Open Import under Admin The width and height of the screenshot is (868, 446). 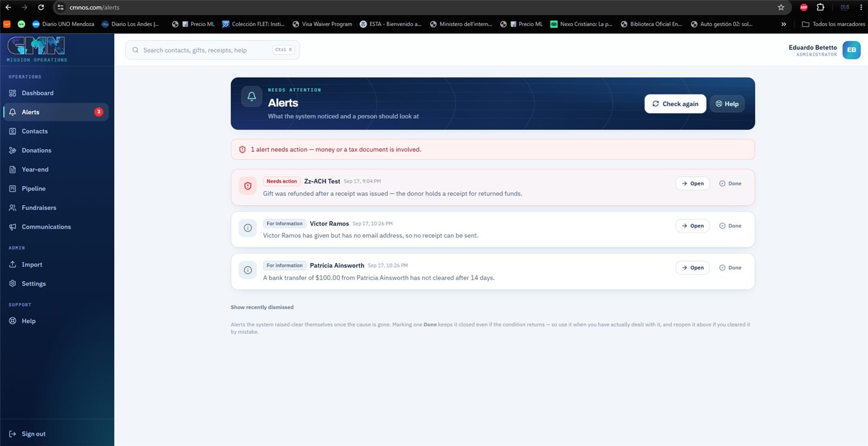point(56,264)
